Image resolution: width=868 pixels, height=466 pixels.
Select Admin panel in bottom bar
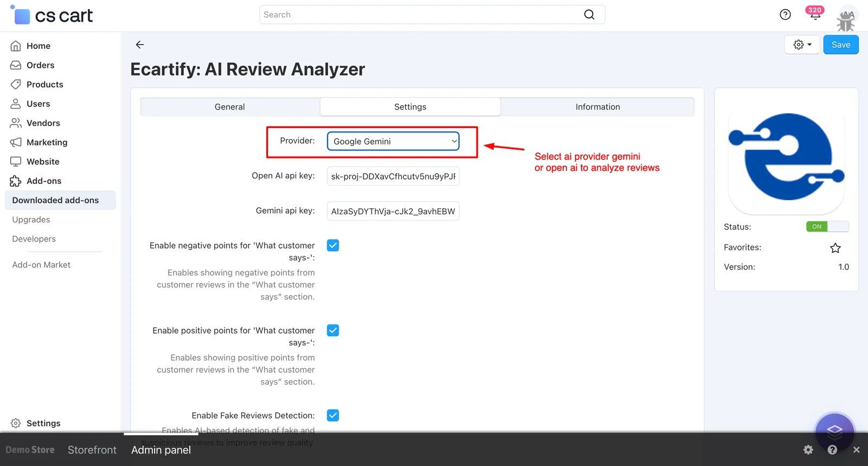[x=161, y=450]
